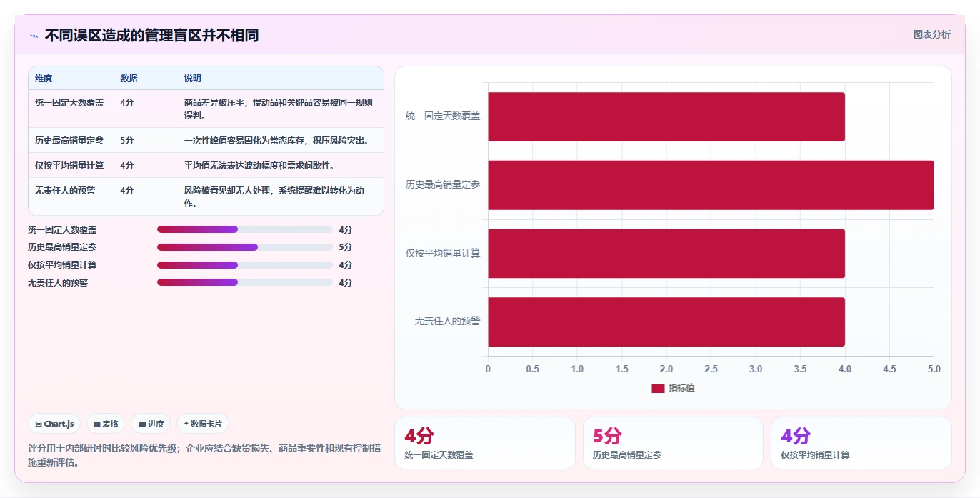Select the 表格 tag chip
This screenshot has height=498, width=980.
(106, 424)
